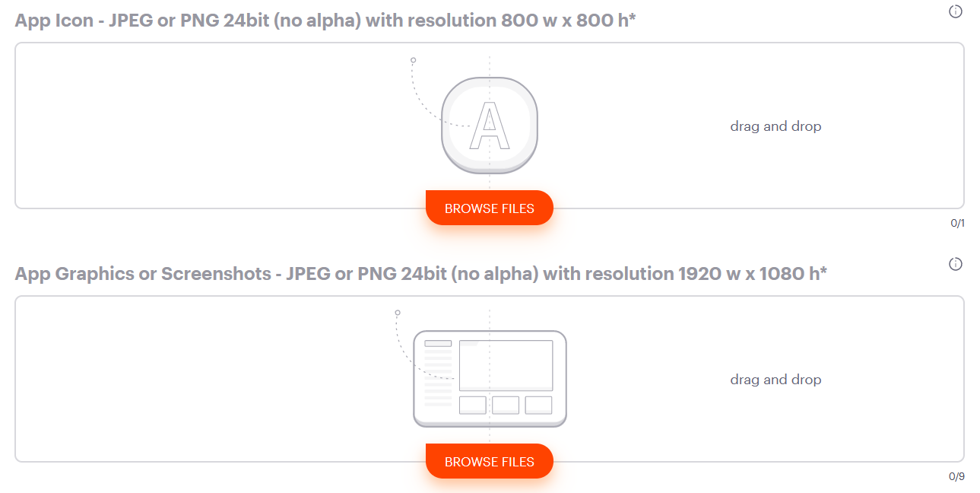Click the info icon beside App Icon heading
This screenshot has width=980, height=493.
956,11
